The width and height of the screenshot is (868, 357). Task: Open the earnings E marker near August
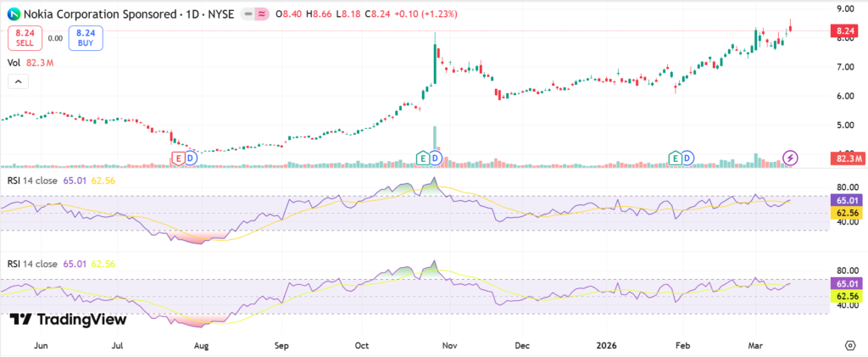click(178, 158)
